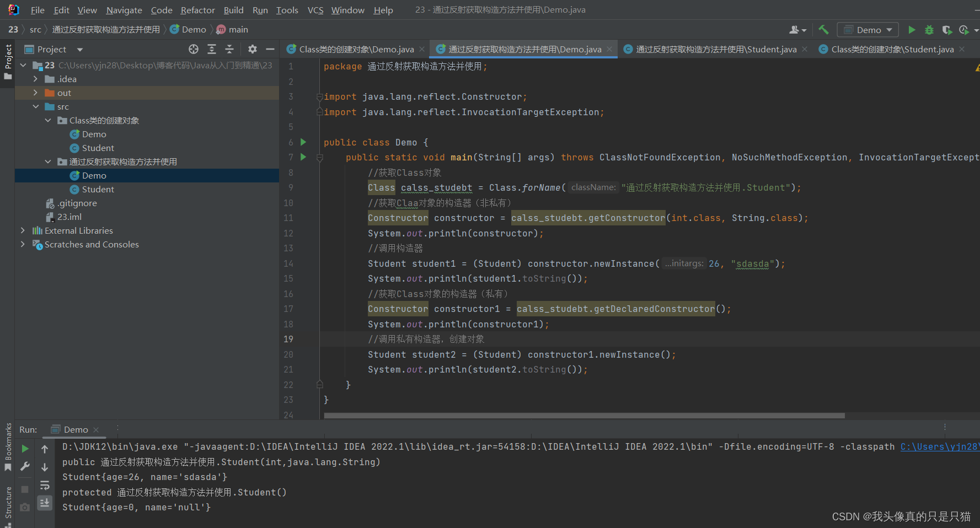Select Student under Class类的创建对象

98,148
